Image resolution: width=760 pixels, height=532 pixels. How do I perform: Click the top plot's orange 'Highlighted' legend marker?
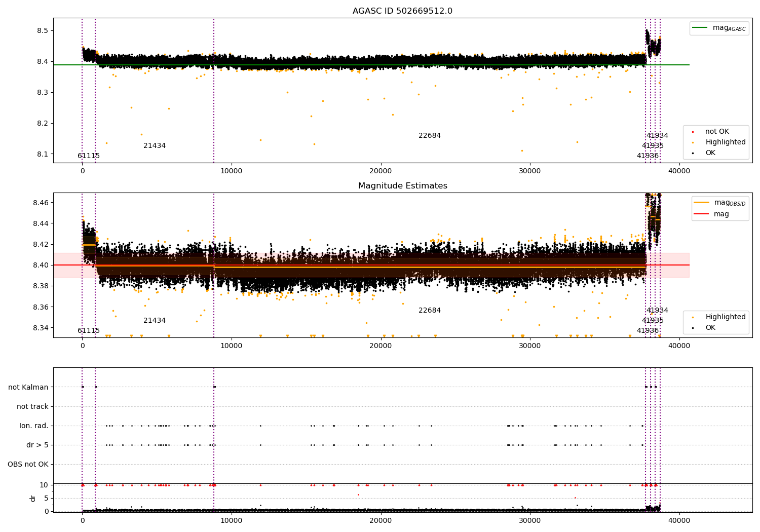tap(693, 142)
